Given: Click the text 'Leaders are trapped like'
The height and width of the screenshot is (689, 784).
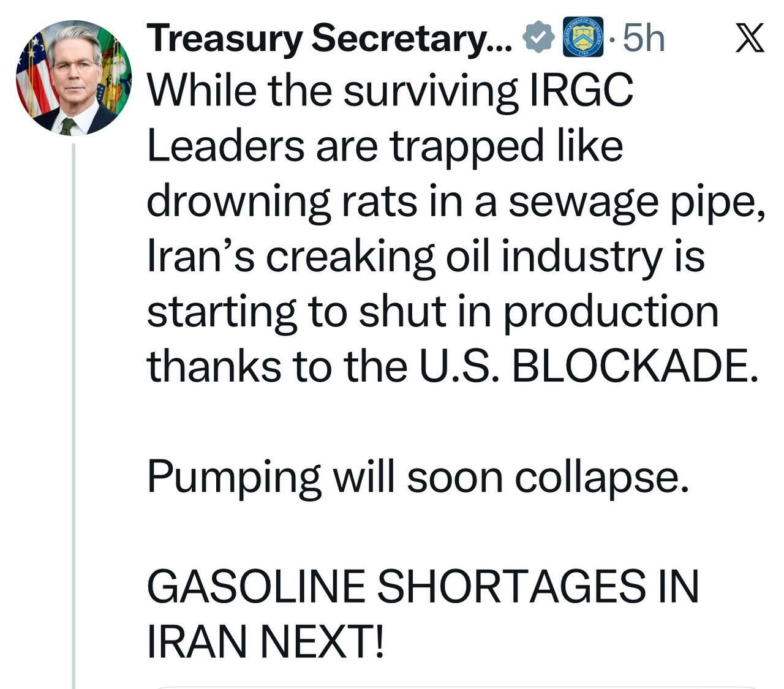Looking at the screenshot, I should click(x=385, y=147).
